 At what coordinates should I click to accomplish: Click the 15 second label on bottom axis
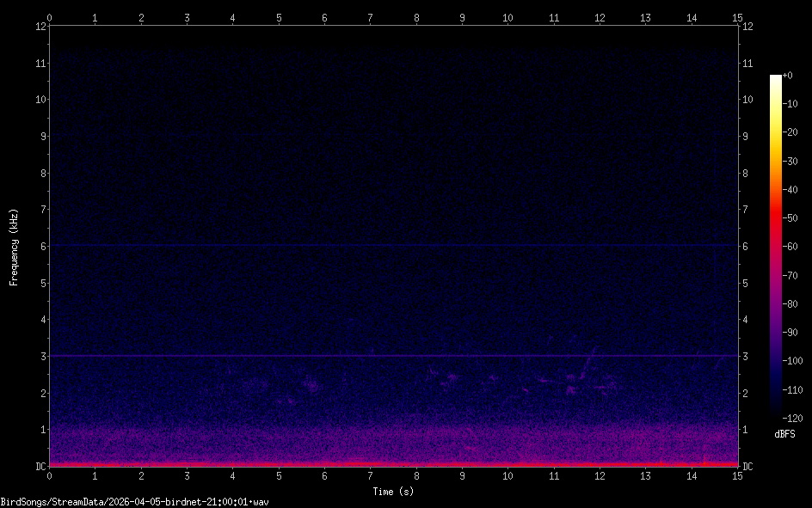737,475
